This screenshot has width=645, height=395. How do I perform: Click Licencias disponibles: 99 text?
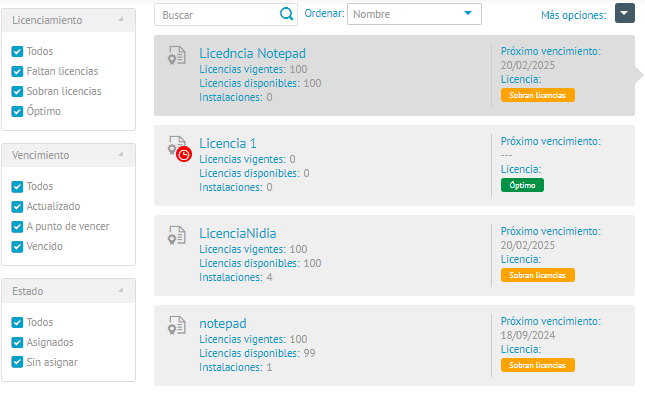pyautogui.click(x=257, y=353)
